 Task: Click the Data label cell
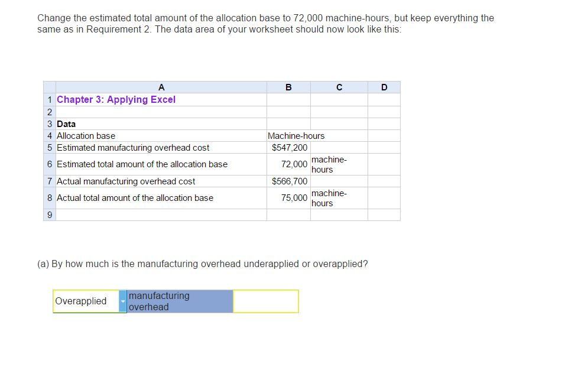[x=66, y=123]
